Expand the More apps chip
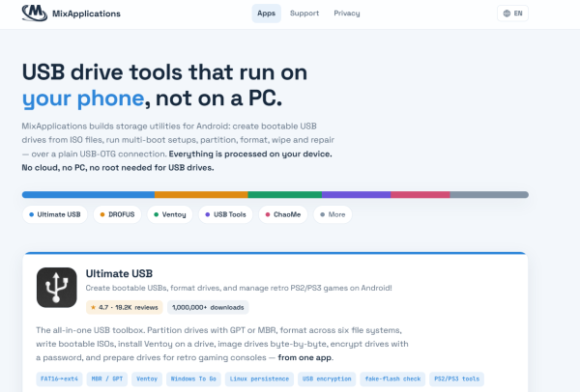Viewport: 580px width, 392px height. tap(333, 214)
